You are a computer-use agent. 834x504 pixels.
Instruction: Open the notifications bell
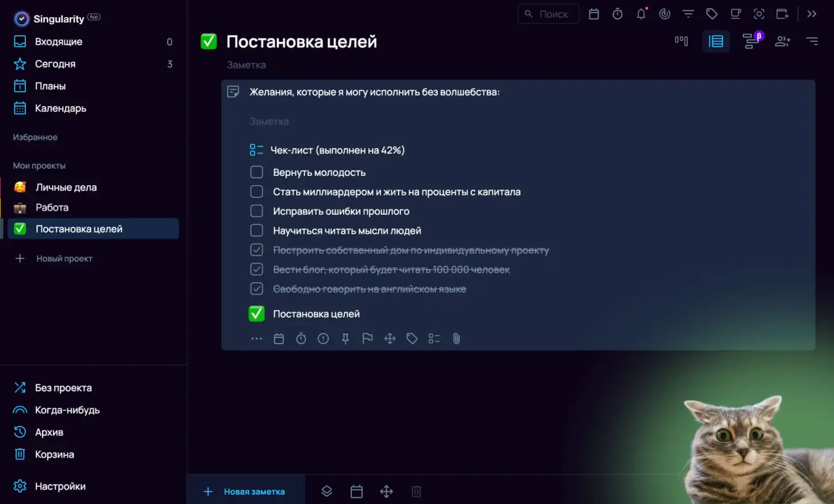(642, 14)
